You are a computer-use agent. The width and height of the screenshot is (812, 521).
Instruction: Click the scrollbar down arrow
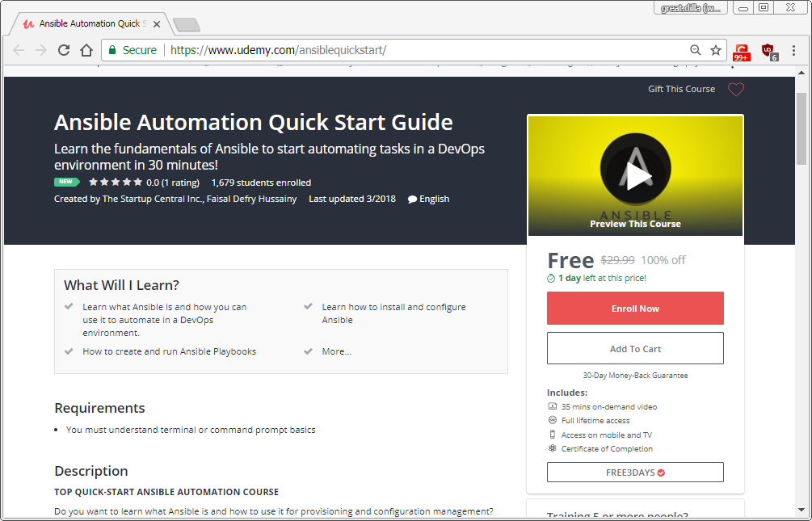tap(801, 510)
